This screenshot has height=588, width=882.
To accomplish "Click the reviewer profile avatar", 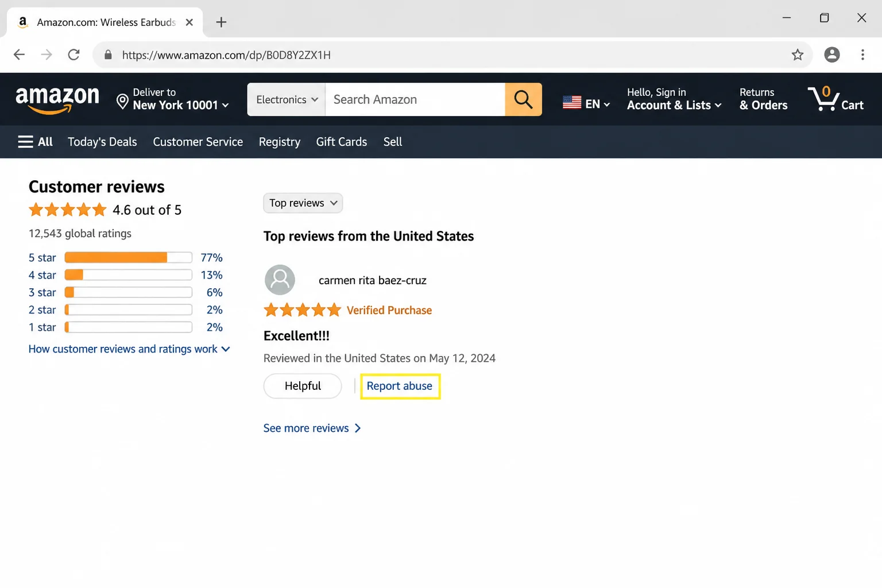I will 280,280.
